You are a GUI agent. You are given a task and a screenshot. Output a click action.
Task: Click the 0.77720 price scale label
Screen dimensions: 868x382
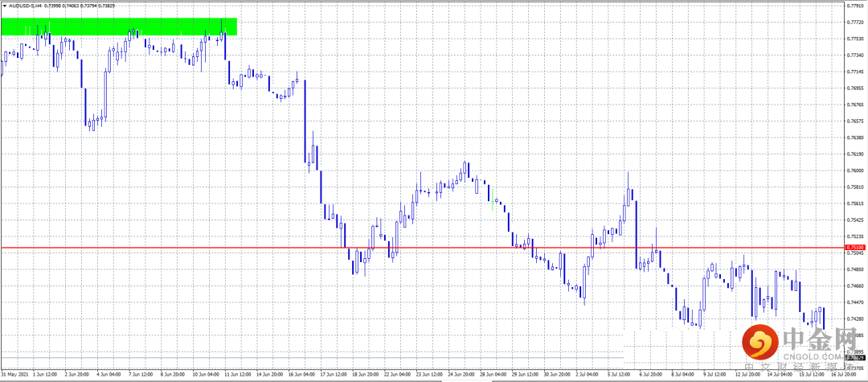(x=856, y=23)
